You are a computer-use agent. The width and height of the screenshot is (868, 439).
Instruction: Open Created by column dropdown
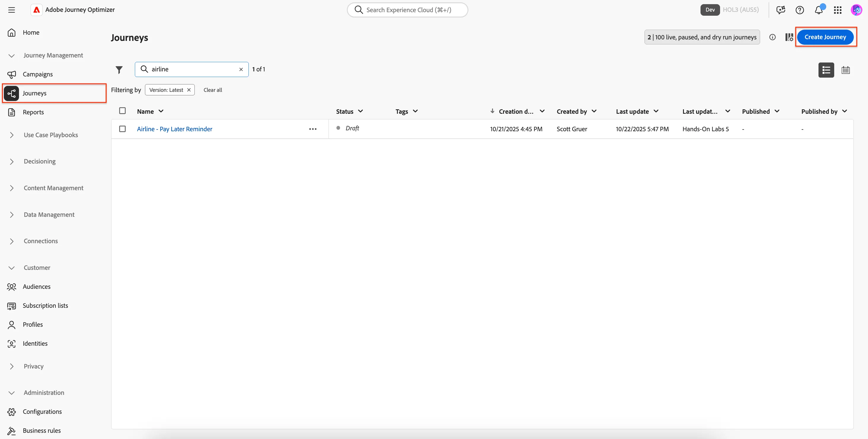[594, 111]
